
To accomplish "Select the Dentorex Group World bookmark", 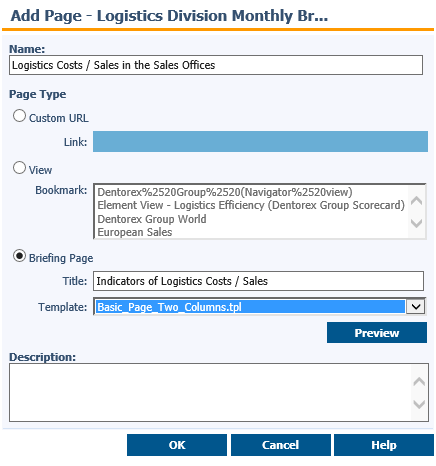I will [x=152, y=219].
